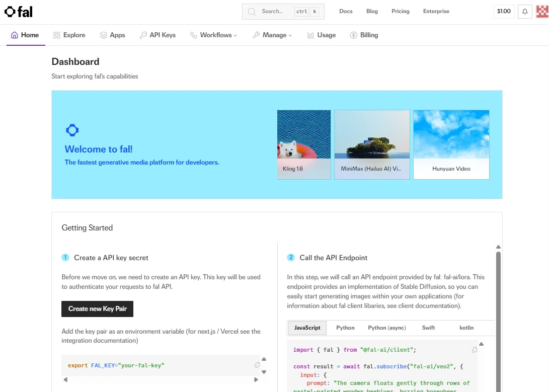Select the JavaScript code tab

coord(307,328)
